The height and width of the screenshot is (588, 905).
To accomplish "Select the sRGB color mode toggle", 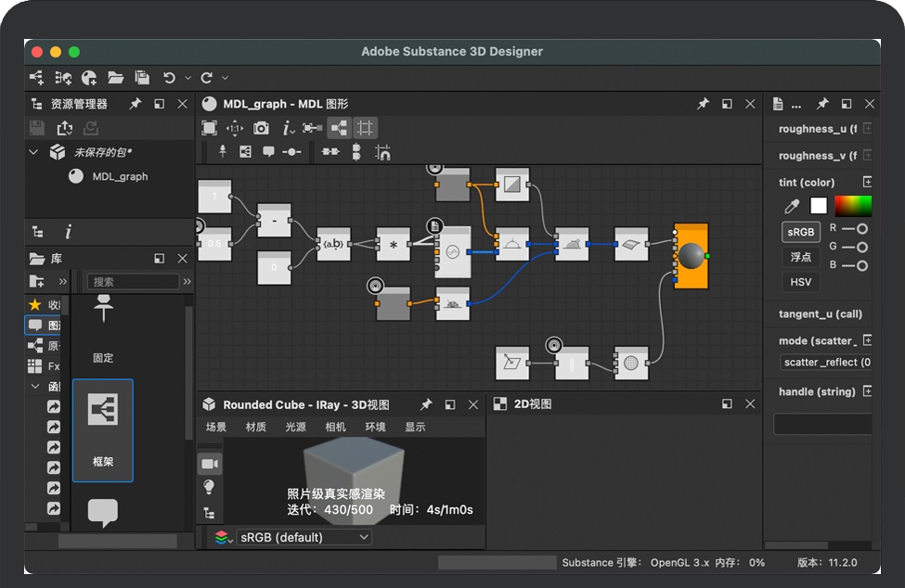I will (800, 232).
